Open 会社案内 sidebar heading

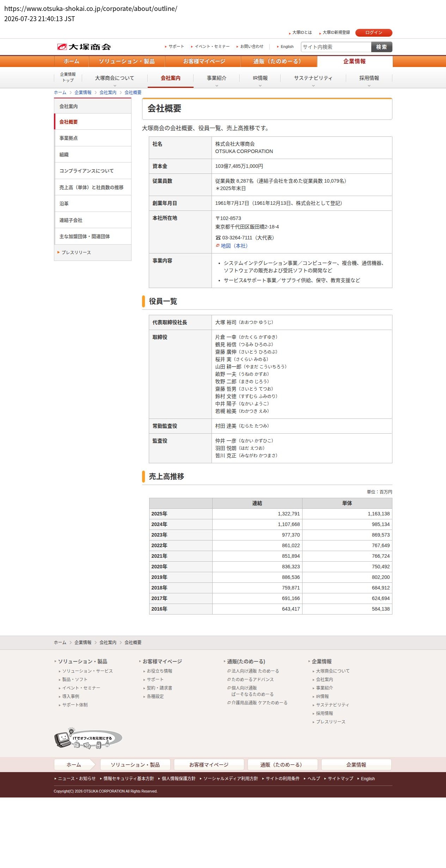click(x=93, y=106)
